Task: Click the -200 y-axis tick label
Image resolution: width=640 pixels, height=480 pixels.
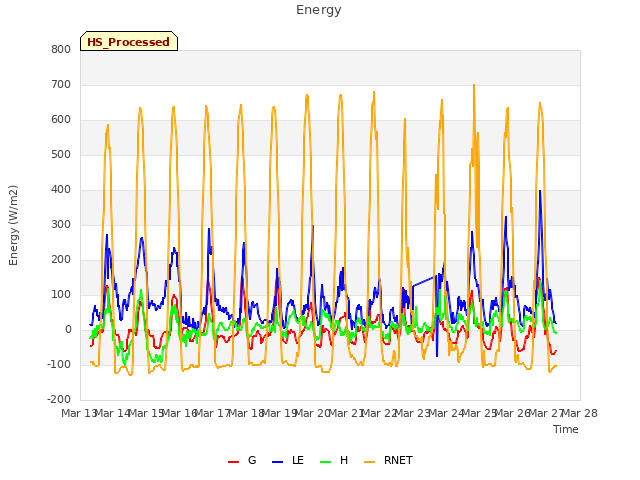Action: coord(59,399)
